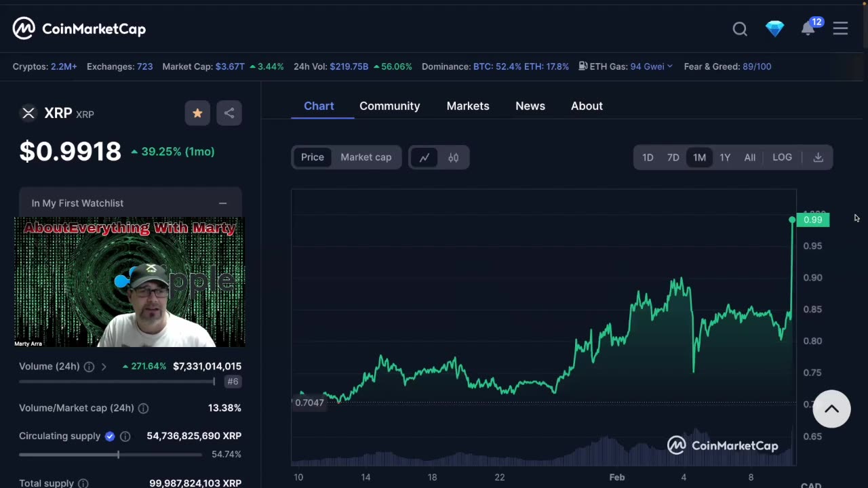This screenshot has width=868, height=488.
Task: Collapse the In My First Watchlist panel
Action: click(x=222, y=203)
